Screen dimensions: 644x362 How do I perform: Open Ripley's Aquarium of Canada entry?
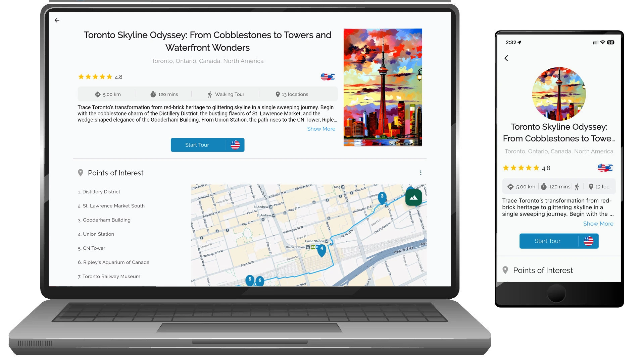click(116, 262)
